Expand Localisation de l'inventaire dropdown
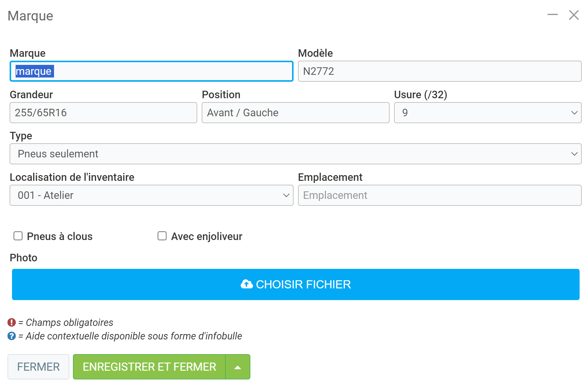The height and width of the screenshot is (386, 588). click(x=151, y=195)
